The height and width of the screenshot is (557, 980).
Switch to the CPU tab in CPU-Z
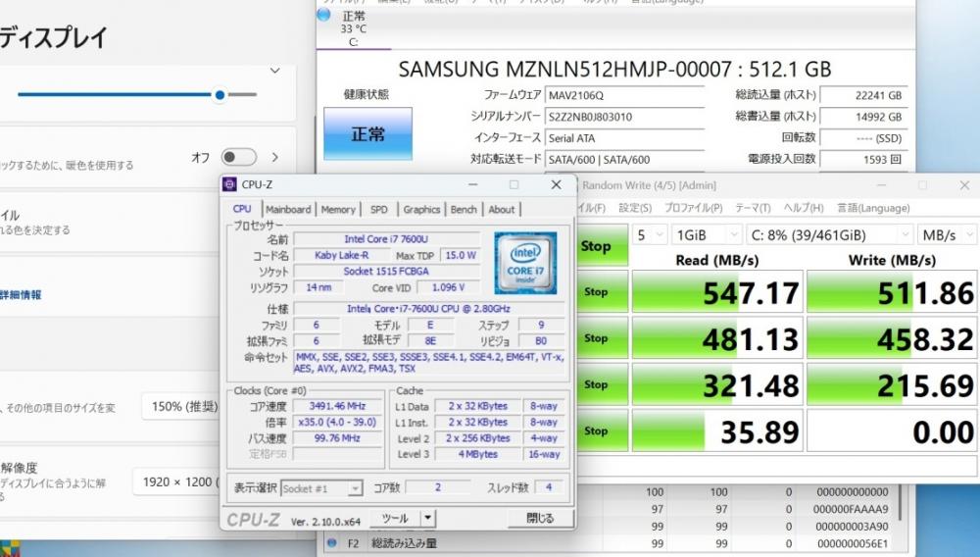tap(242, 209)
